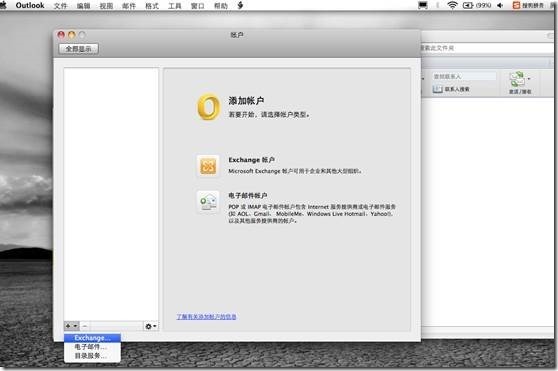Open the link about adding accounts

click(206, 316)
